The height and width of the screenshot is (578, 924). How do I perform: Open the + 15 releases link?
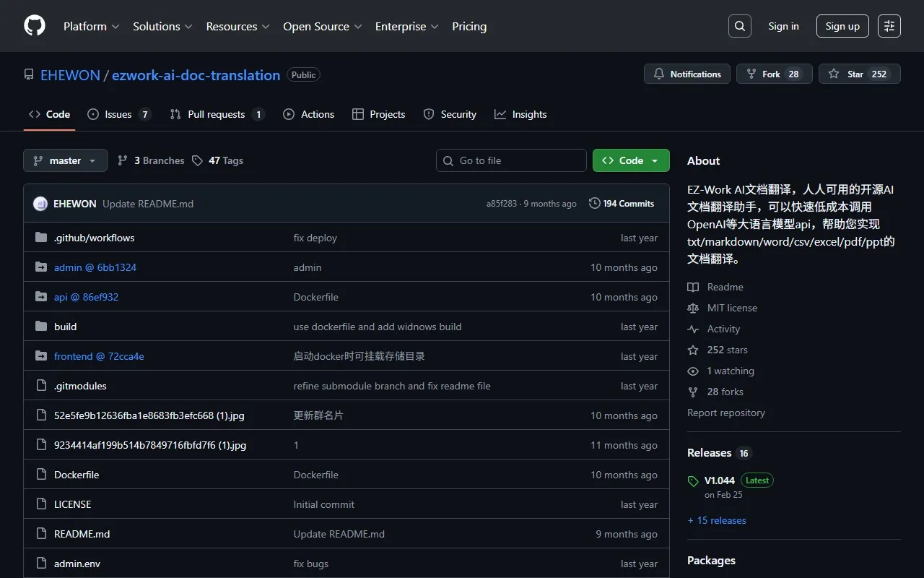coord(717,520)
